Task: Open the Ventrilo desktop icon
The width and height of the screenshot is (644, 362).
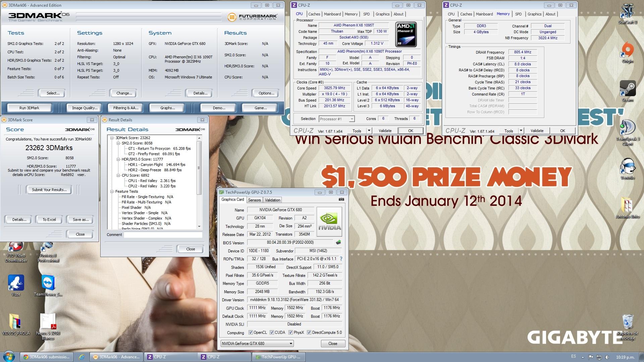Action: [628, 169]
